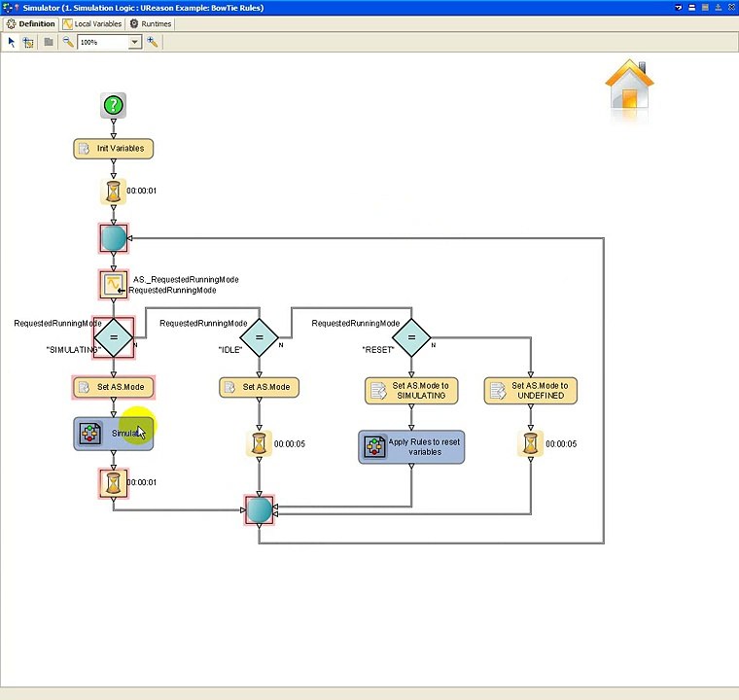Viewport: 739px width, 700px height.
Task: Click document icon in Set AS.Mode to SIMULATING
Action: pyautogui.click(x=378, y=391)
